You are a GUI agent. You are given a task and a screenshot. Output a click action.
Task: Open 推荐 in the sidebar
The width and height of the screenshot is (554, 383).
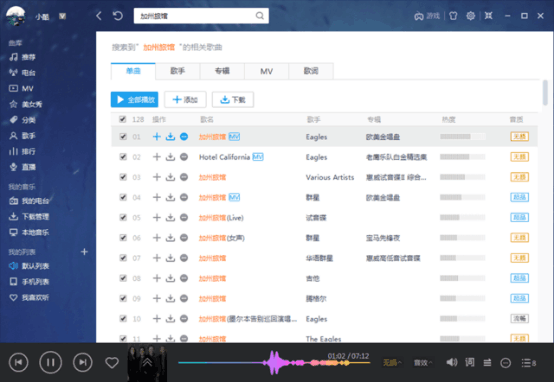pyautogui.click(x=23, y=57)
